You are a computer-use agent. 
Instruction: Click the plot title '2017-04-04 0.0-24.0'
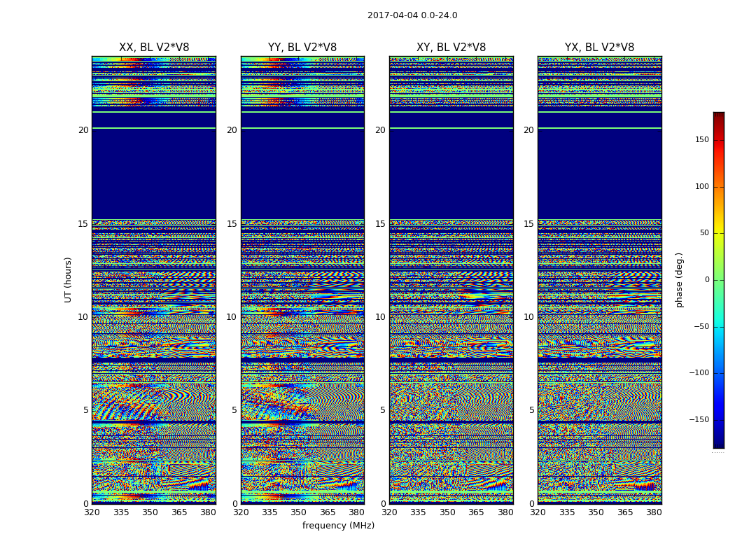[412, 15]
